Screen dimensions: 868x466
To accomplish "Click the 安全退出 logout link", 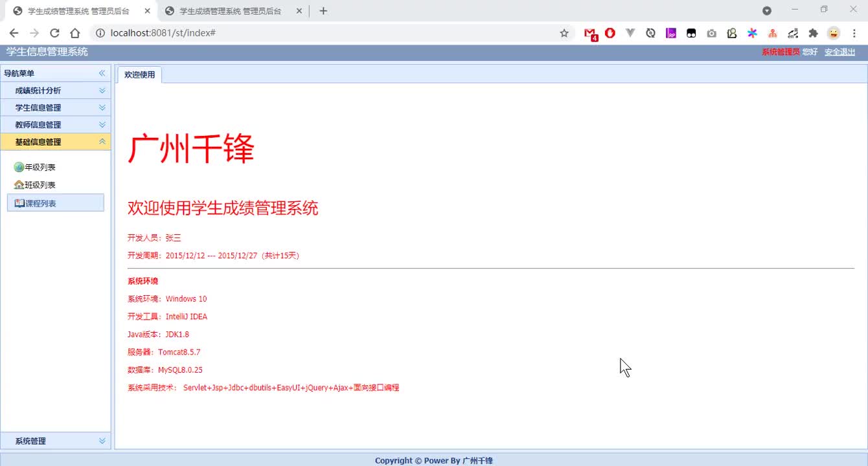I will pos(839,52).
